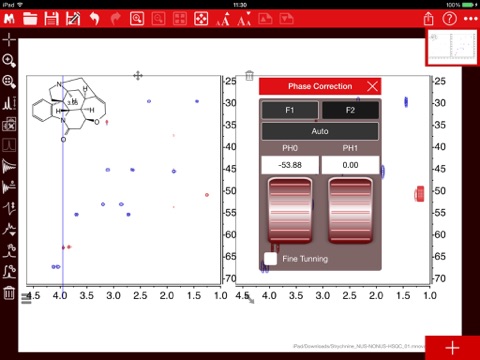
Task: Close the Phase Correction panel
Action: coord(372,86)
